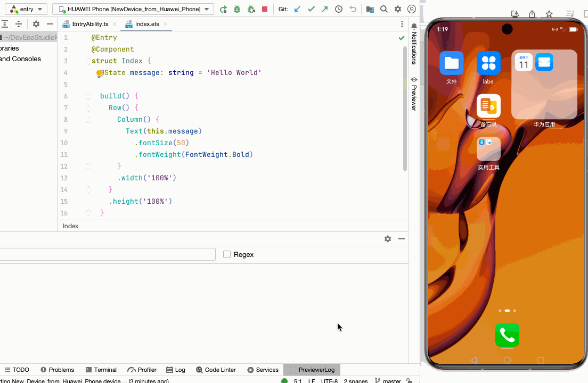588x383 pixels.
Task: Click 2 spaces indent setting
Action: tap(355, 381)
